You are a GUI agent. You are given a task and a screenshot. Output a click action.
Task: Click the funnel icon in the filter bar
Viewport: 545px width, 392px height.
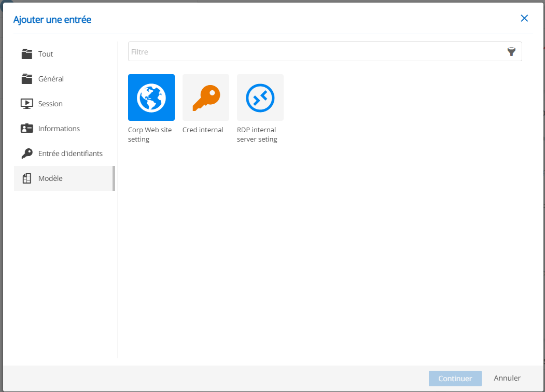pos(511,51)
